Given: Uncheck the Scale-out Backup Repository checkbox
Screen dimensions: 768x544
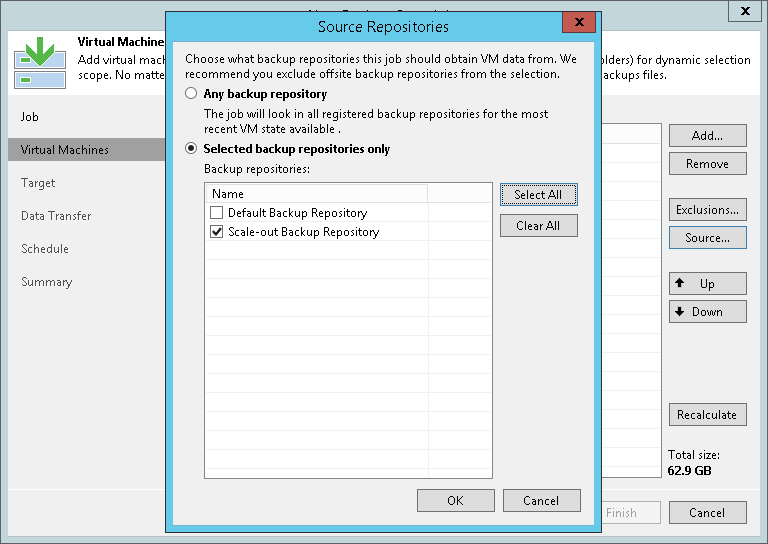Looking at the screenshot, I should click(x=216, y=232).
